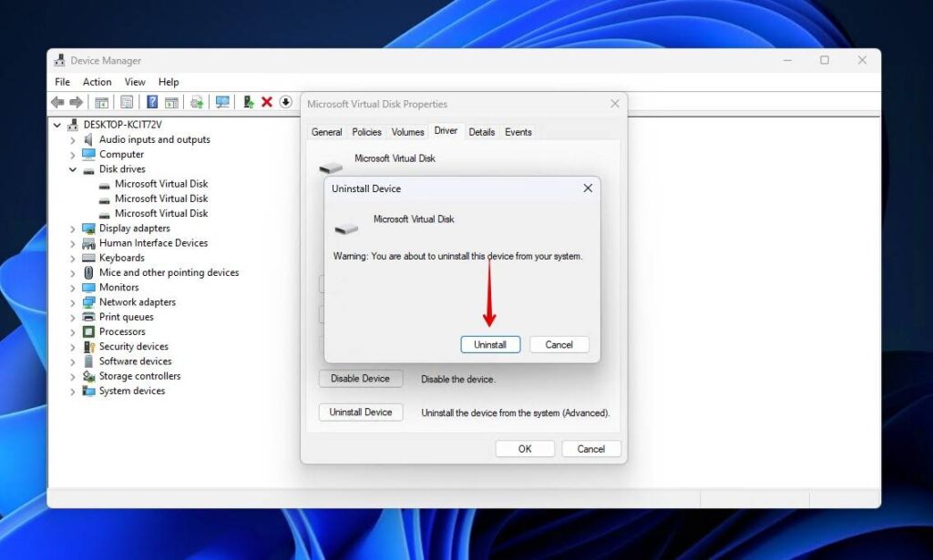Click the Disable Device button

tap(360, 378)
